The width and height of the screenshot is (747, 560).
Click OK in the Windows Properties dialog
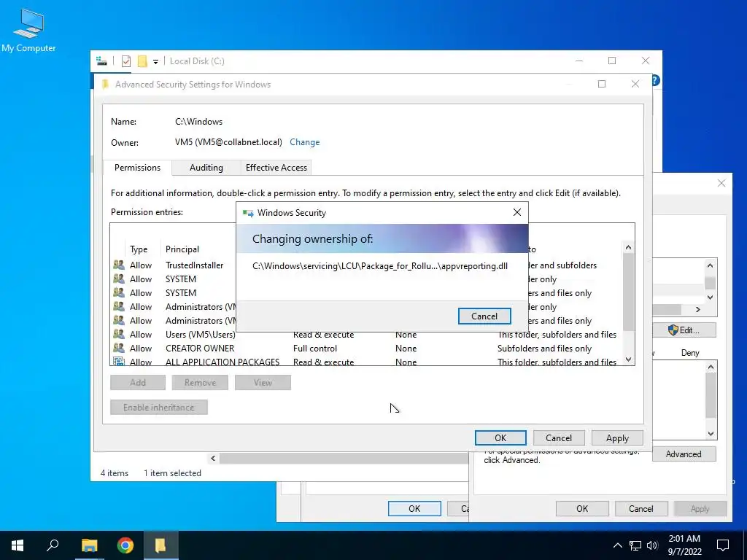pyautogui.click(x=414, y=508)
